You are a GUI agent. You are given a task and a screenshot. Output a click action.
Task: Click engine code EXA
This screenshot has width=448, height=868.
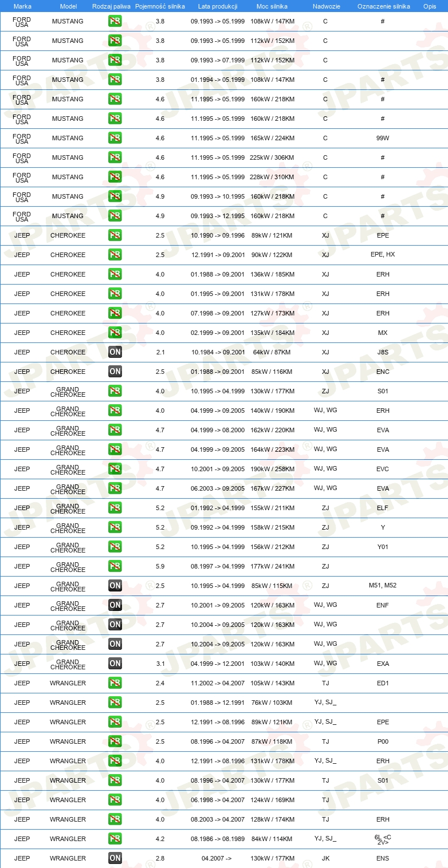pyautogui.click(x=383, y=664)
